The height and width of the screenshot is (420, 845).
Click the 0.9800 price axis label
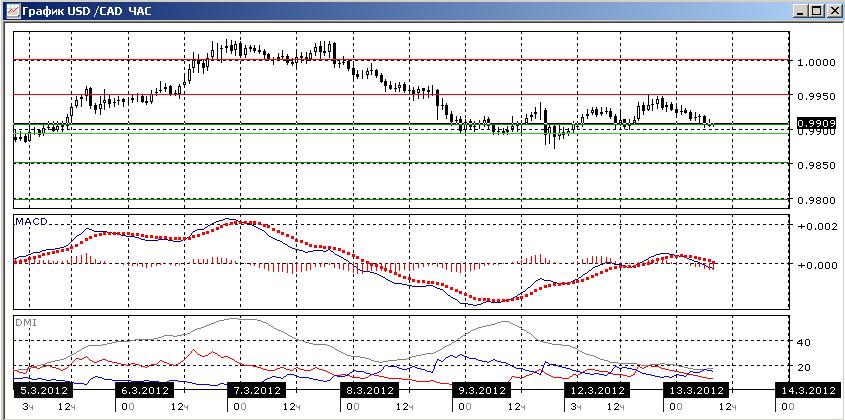tap(815, 201)
